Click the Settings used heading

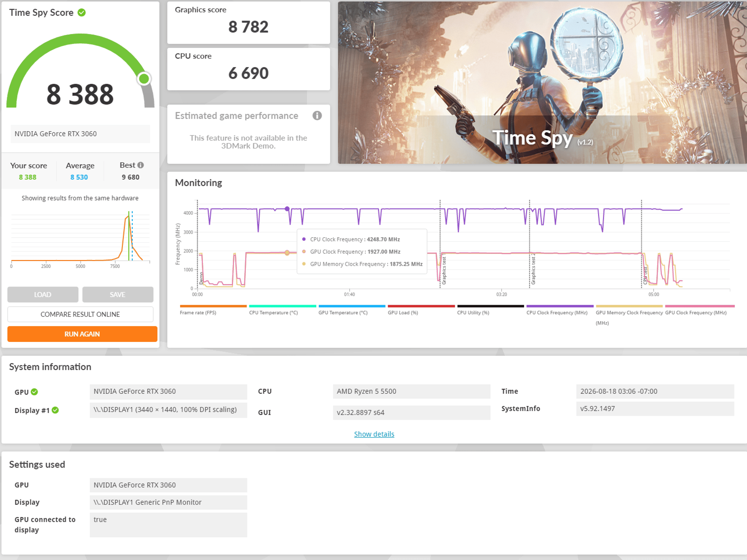point(37,464)
